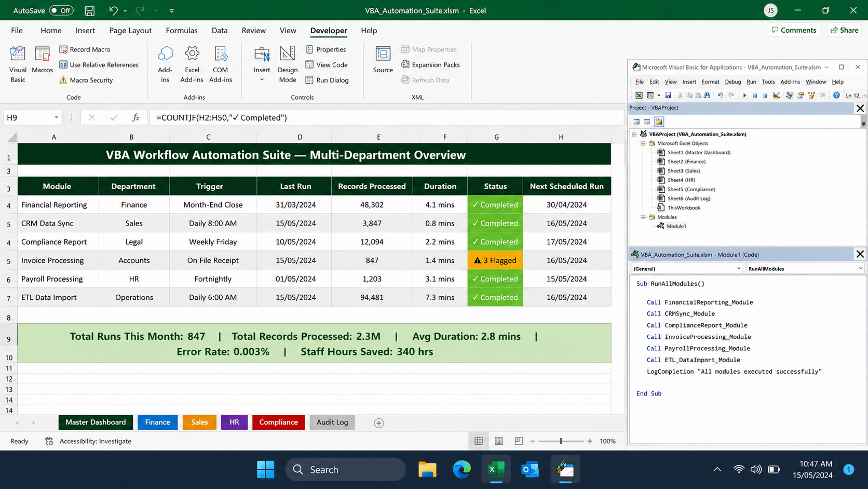The height and width of the screenshot is (489, 868).
Task: Open the Insert UserForm dropdown arrow in VBA toolbar
Action: pos(659,95)
